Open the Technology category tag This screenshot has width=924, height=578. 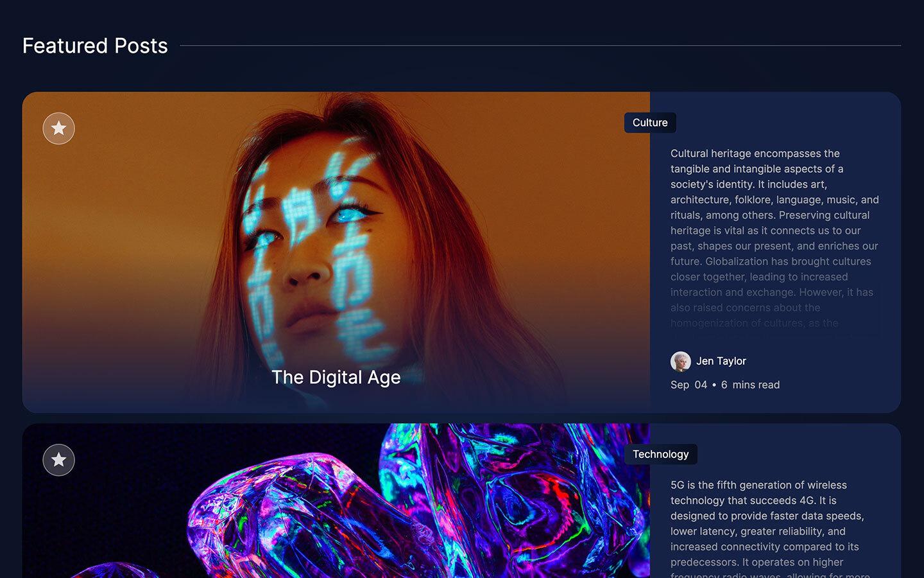click(660, 454)
